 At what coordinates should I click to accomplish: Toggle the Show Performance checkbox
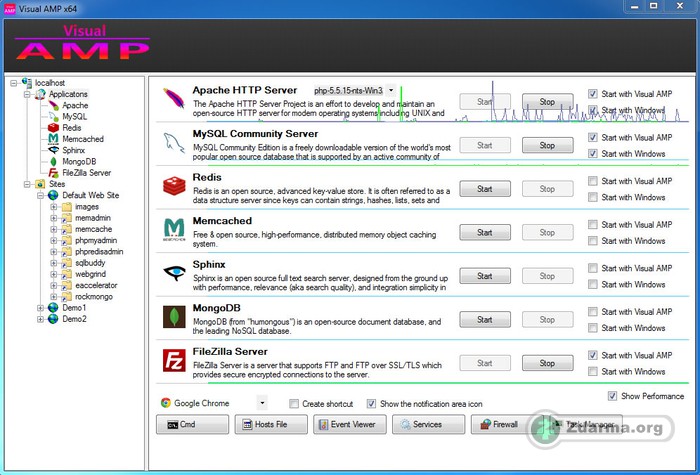point(612,396)
